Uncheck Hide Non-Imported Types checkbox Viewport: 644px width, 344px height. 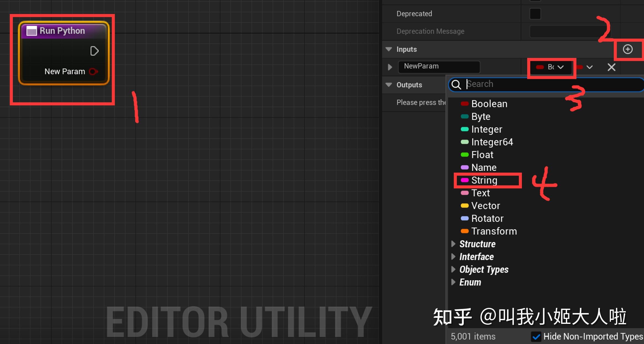point(536,337)
